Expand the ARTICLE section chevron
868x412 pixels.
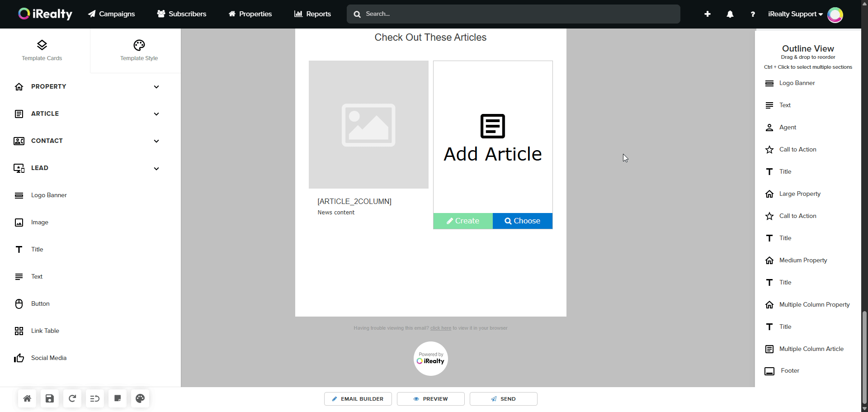(156, 114)
